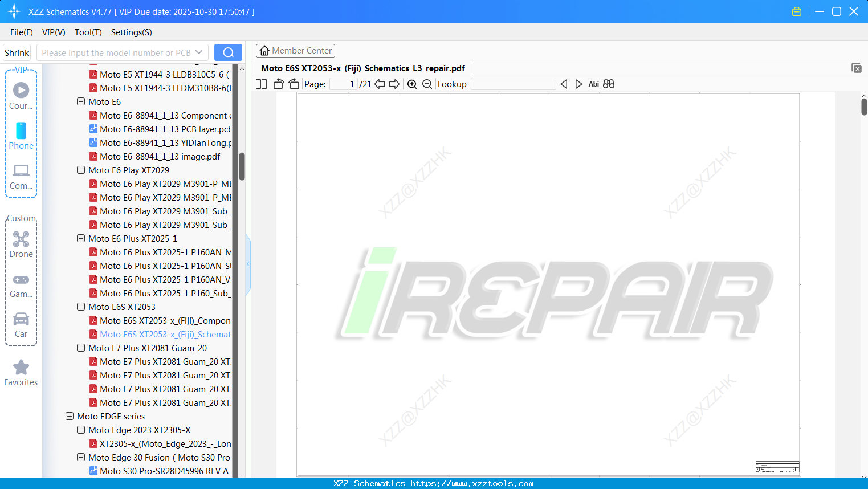Close document tabs with top-right panel icon
The height and width of the screenshot is (489, 868).
tap(856, 68)
